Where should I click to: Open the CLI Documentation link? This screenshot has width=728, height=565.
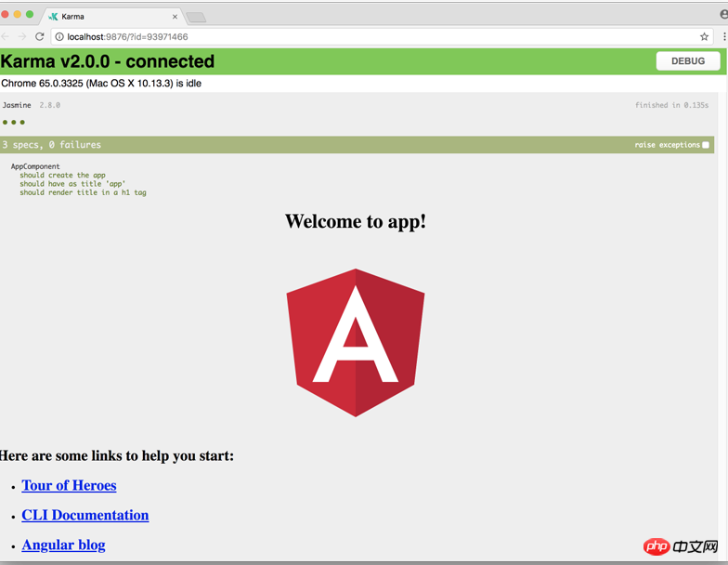point(85,515)
